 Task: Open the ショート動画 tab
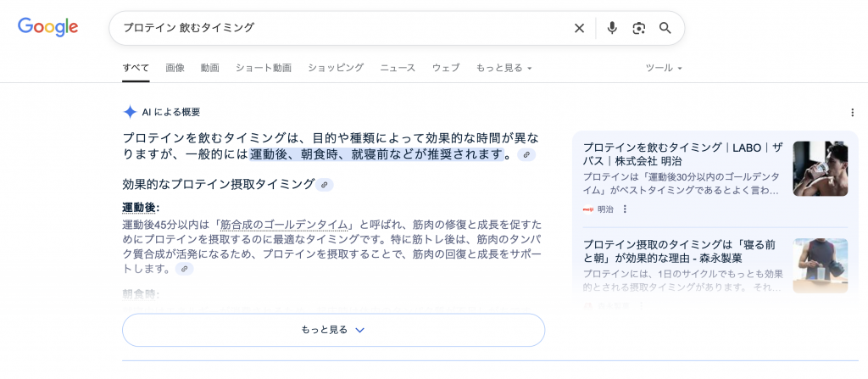pos(264,68)
